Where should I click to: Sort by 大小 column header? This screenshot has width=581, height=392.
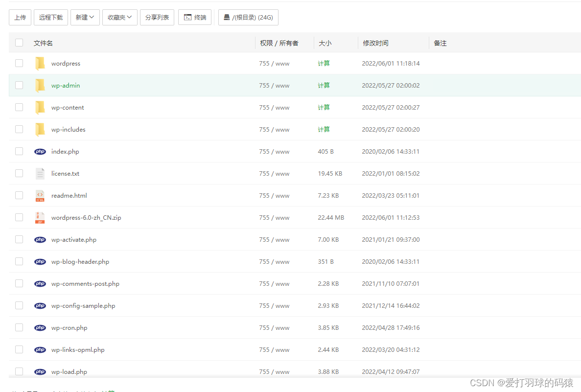pyautogui.click(x=325, y=43)
